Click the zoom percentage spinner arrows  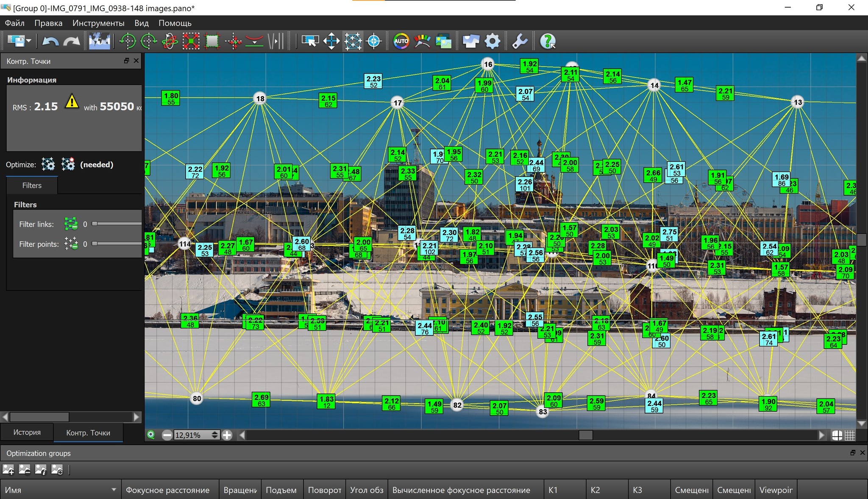pyautogui.click(x=214, y=435)
